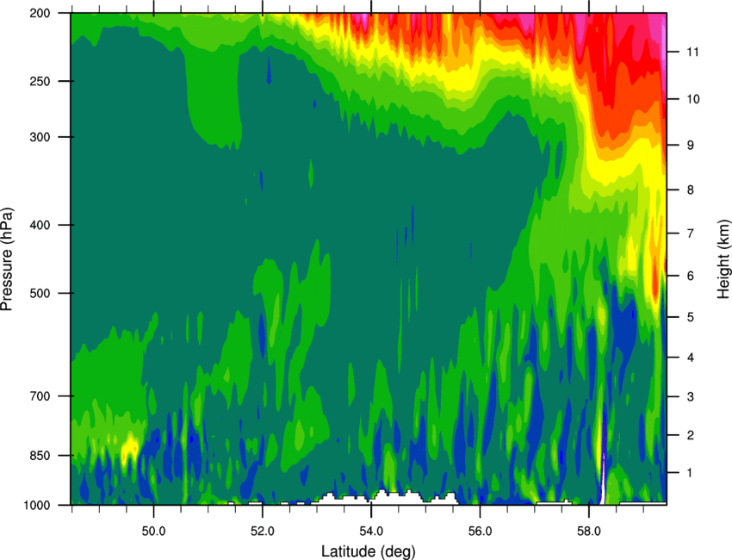Pick the 1 km height label
Viewport: 732px width, 560px height.
[x=690, y=473]
